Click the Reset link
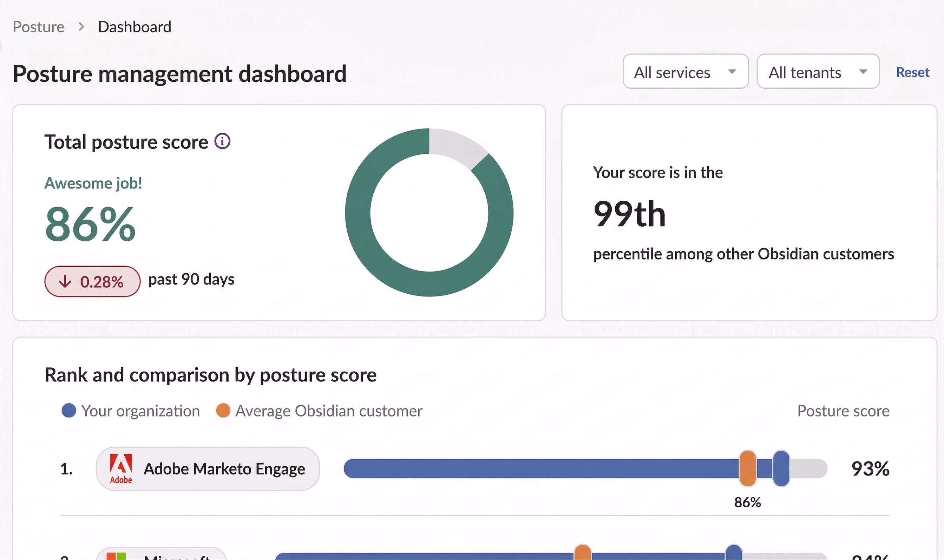The image size is (944, 560). 913,72
